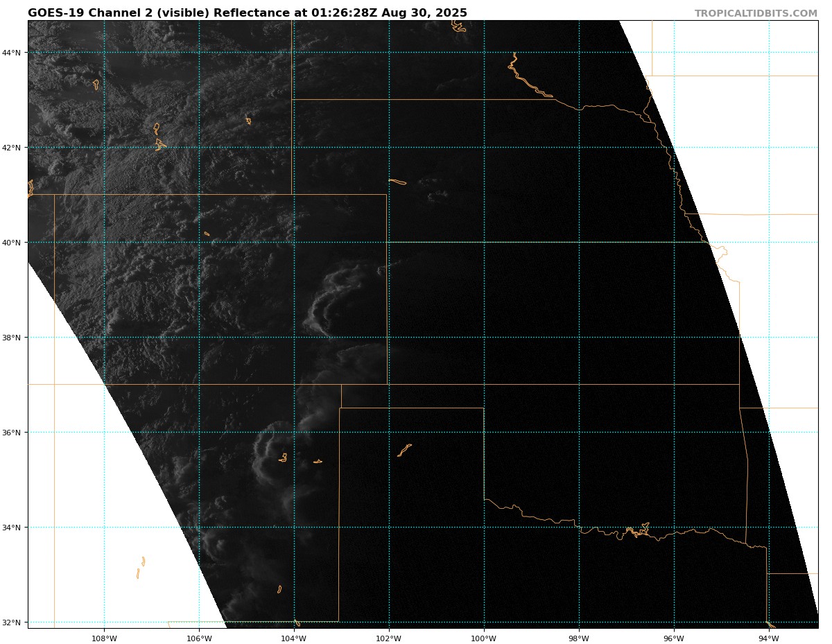Click the 102°W longitude label
The width and height of the screenshot is (832, 644).
[389, 638]
